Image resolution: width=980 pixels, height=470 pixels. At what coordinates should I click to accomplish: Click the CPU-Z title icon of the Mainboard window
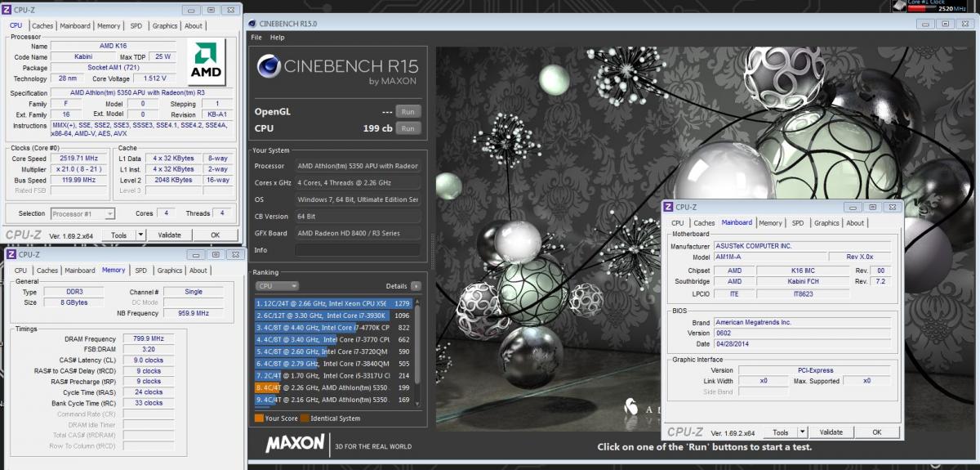pyautogui.click(x=668, y=207)
